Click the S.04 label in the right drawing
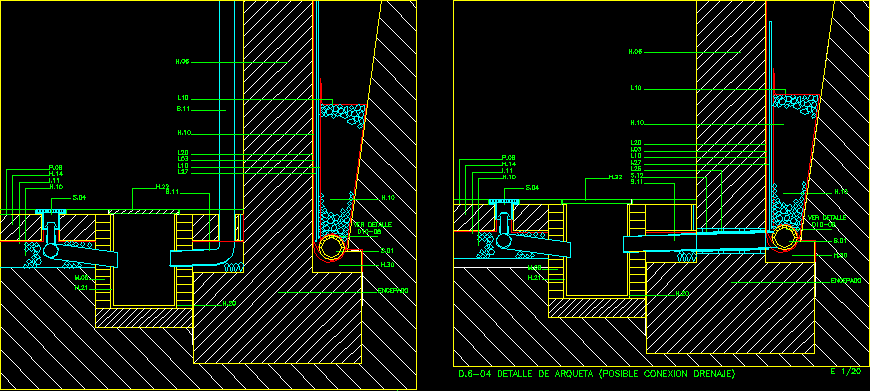This screenshot has width=870, height=391. (x=532, y=187)
